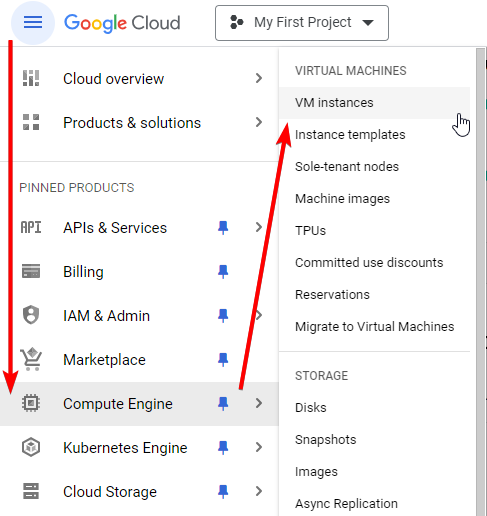Unpin APIs & Services using its pin
Image resolution: width=487 pixels, height=516 pixels.
point(223,228)
